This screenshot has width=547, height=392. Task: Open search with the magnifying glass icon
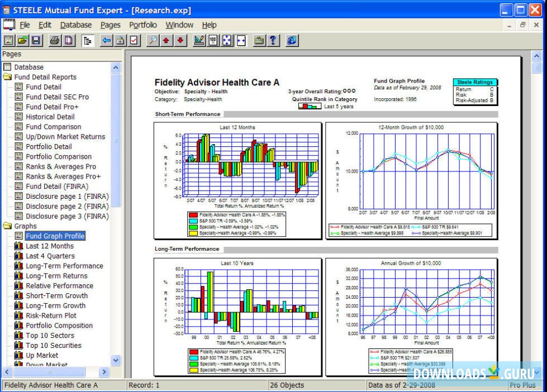153,40
